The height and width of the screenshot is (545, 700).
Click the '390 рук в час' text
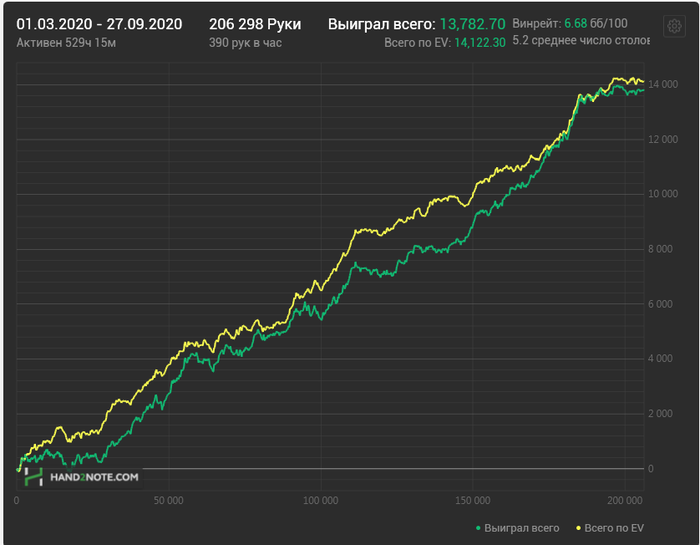pyautogui.click(x=245, y=43)
